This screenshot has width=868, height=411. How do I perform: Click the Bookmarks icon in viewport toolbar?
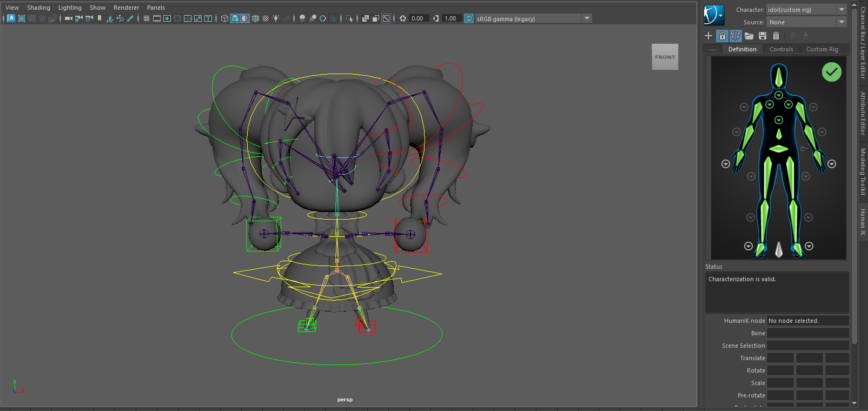100,18
